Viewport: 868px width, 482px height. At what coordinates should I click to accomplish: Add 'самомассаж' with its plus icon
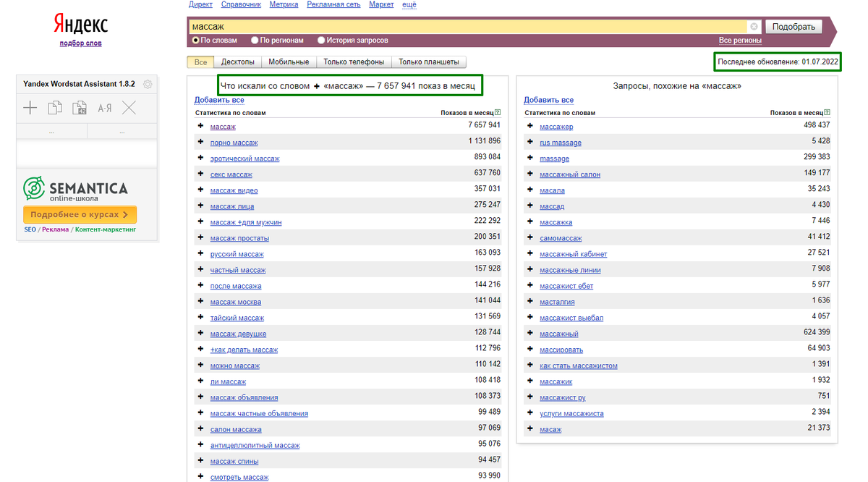click(x=529, y=237)
